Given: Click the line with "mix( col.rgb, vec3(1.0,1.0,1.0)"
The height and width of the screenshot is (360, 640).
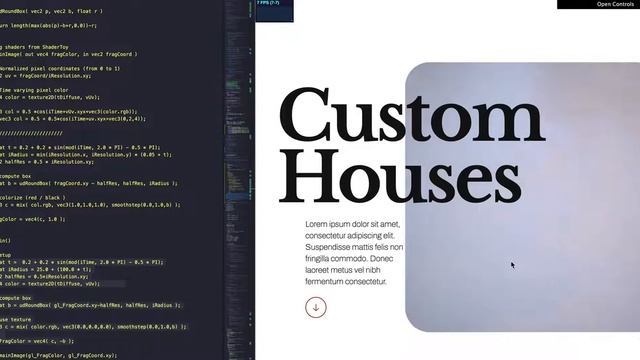Looking at the screenshot, I should click(90, 205).
